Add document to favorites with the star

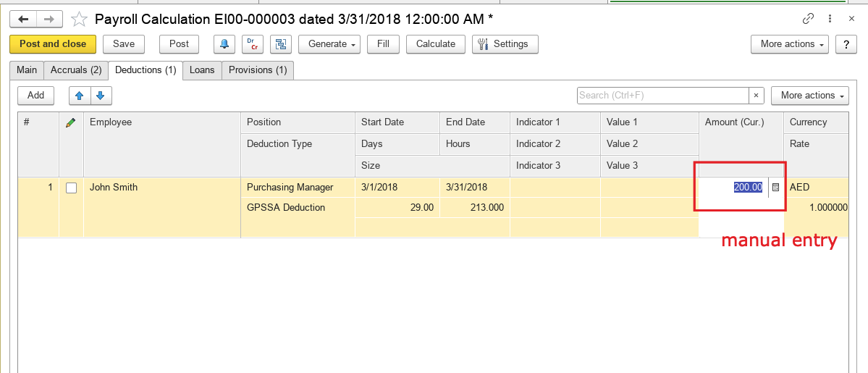(x=79, y=20)
